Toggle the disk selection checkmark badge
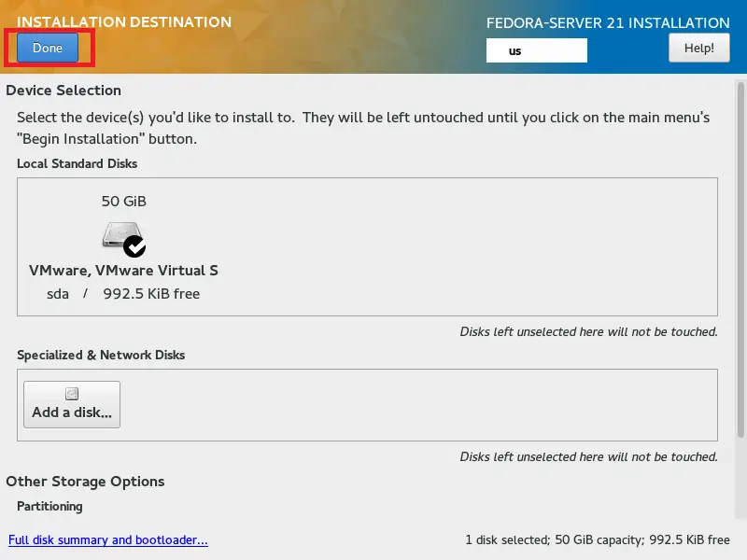Screen dimensions: 747x560 point(134,246)
